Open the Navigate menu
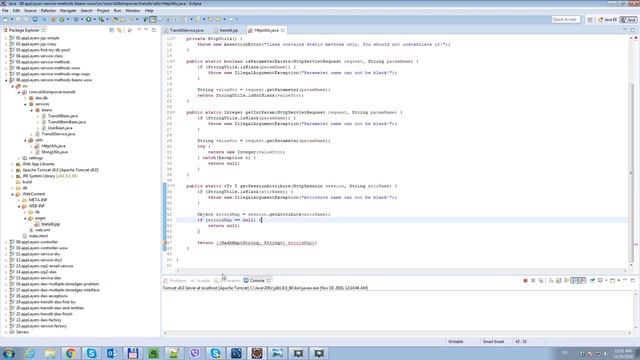 click(x=68, y=11)
